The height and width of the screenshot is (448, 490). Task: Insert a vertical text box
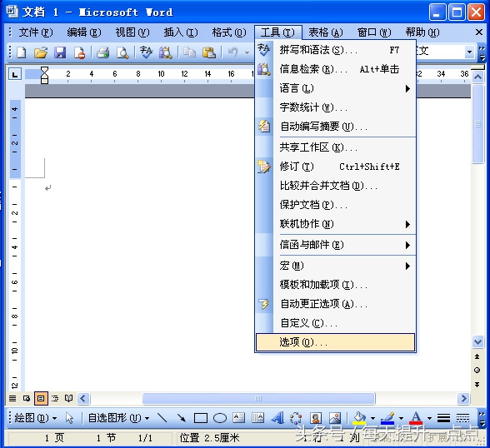tap(257, 418)
